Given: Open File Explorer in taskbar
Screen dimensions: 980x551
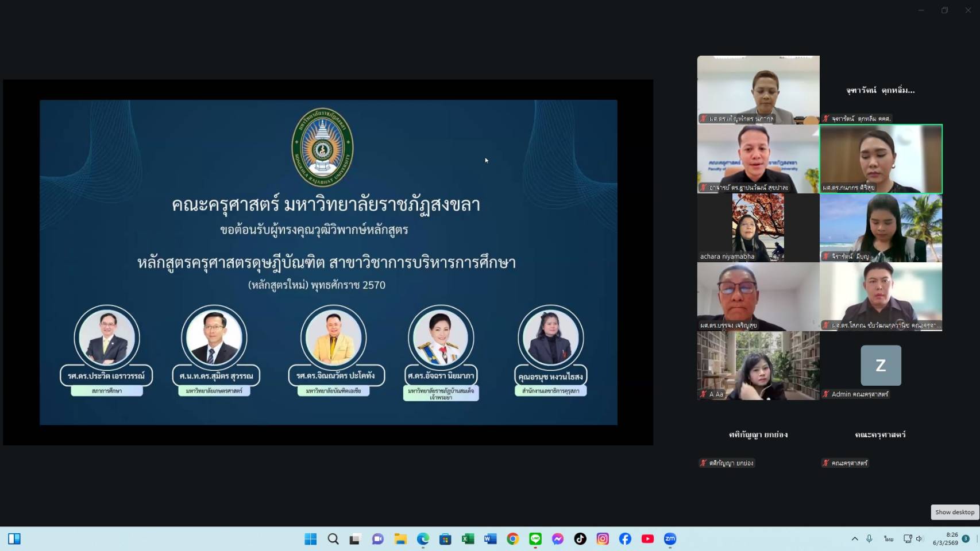Looking at the screenshot, I should (x=400, y=539).
